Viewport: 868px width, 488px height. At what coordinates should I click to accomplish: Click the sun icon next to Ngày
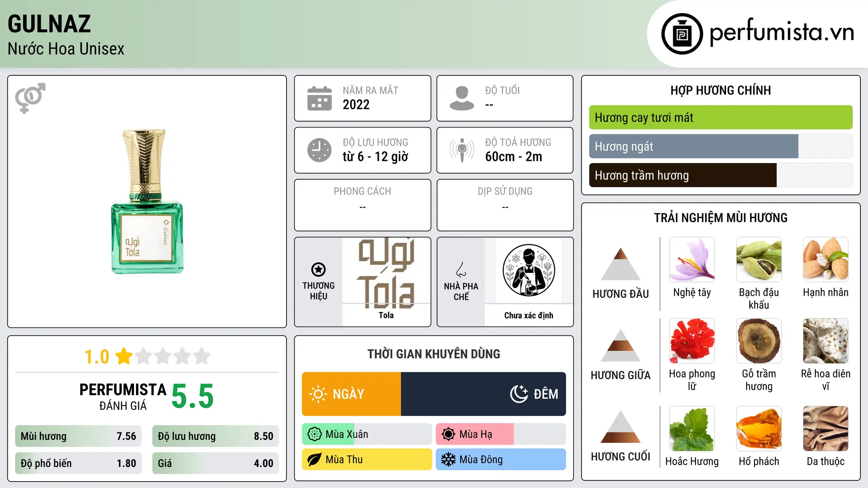[x=318, y=394]
